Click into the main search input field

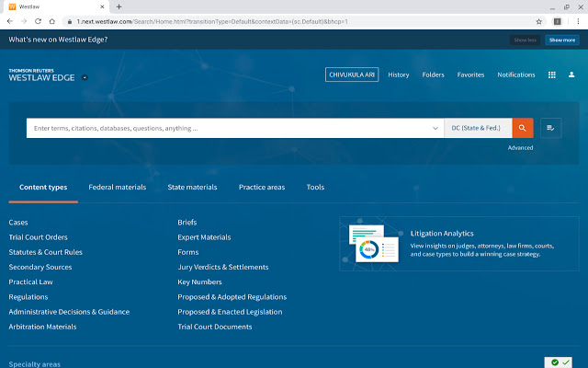[230, 129]
